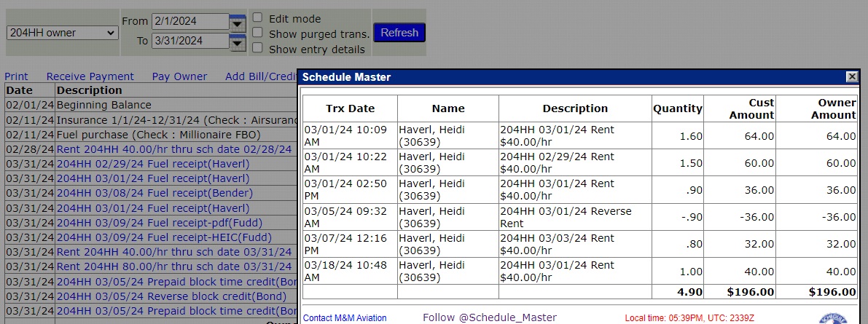Open 204HH 03/09/24 Fuel receipt-HEIC(Fudd)
Viewport: 868px width, 324px height.
[164, 238]
